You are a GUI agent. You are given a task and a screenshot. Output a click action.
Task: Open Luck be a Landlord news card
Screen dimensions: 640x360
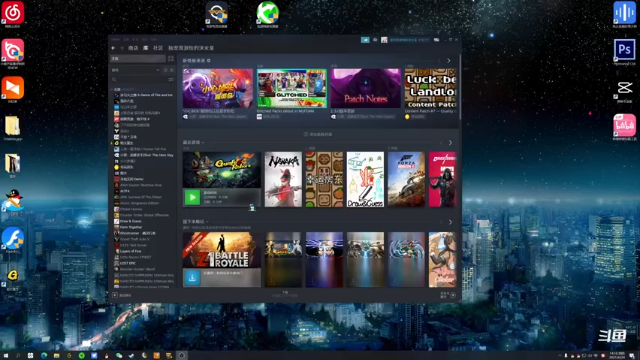tap(430, 88)
